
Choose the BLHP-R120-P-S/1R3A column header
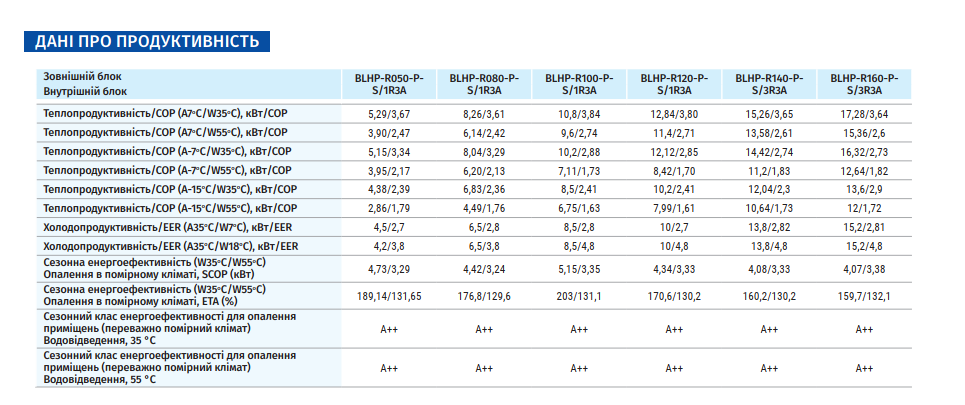pos(674,83)
